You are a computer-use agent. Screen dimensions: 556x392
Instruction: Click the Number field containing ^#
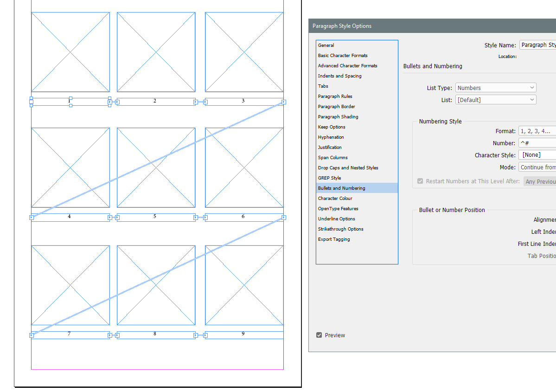point(537,143)
